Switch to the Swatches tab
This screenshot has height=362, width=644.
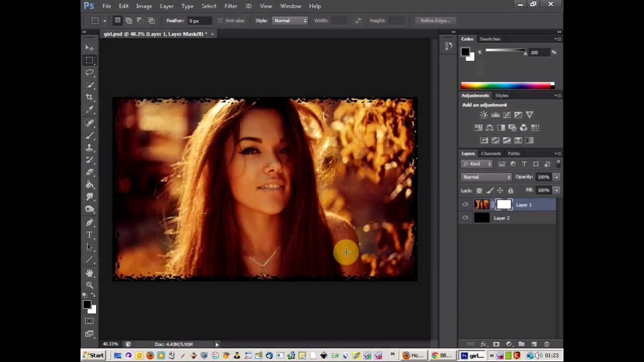[490, 39]
